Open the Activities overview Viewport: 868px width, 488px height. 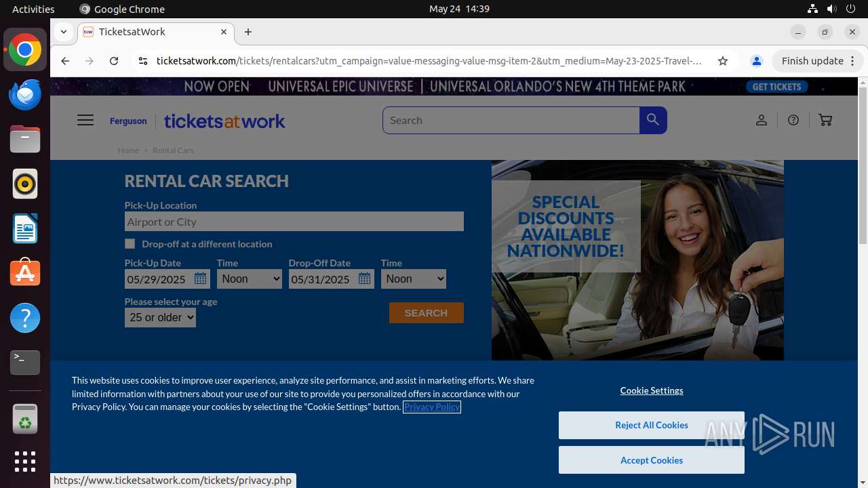[x=33, y=9]
